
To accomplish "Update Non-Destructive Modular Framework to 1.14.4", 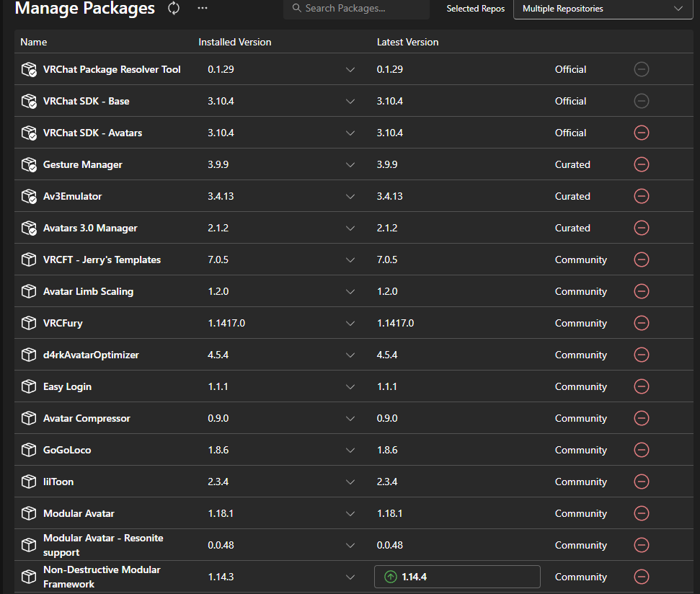I will [457, 577].
